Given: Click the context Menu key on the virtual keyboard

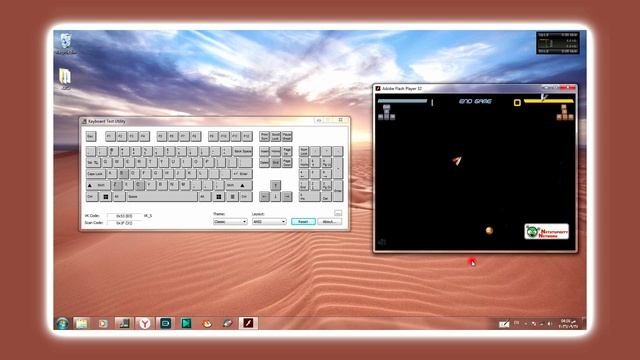Looking at the screenshot, I should 233,197.
